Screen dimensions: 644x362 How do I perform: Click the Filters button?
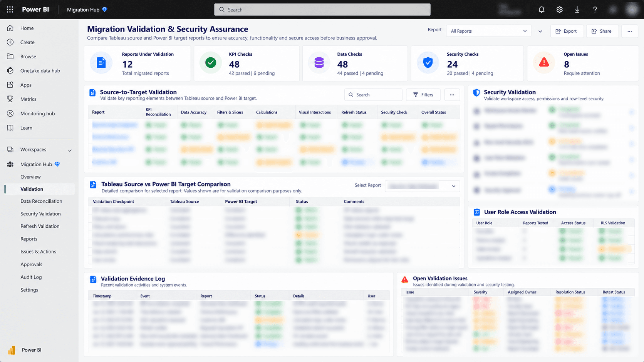point(424,95)
